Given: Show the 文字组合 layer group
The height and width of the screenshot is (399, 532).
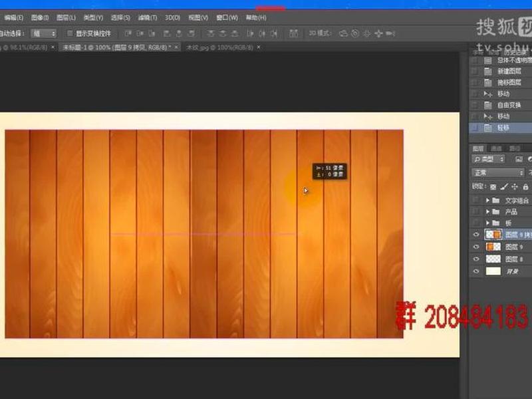Looking at the screenshot, I should [x=476, y=200].
